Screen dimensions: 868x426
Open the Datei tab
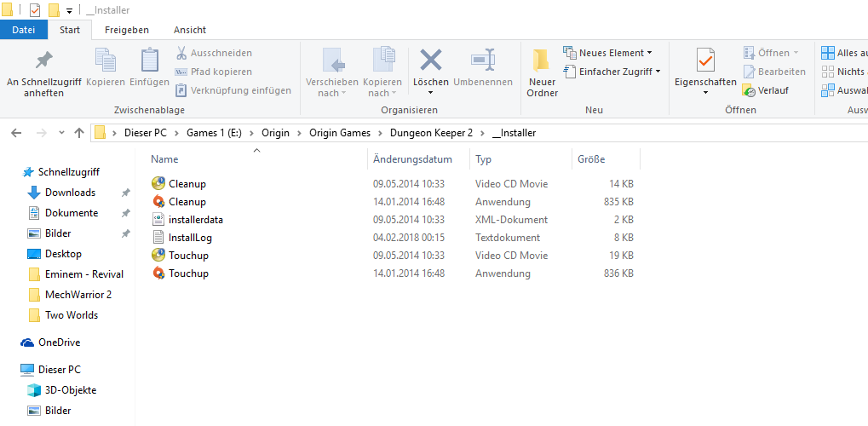point(24,30)
